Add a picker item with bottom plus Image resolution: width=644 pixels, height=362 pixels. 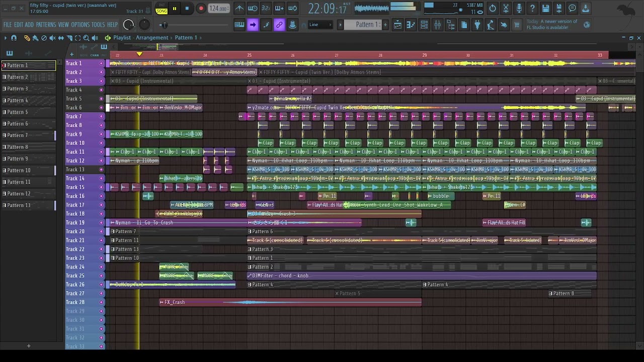coord(29,346)
